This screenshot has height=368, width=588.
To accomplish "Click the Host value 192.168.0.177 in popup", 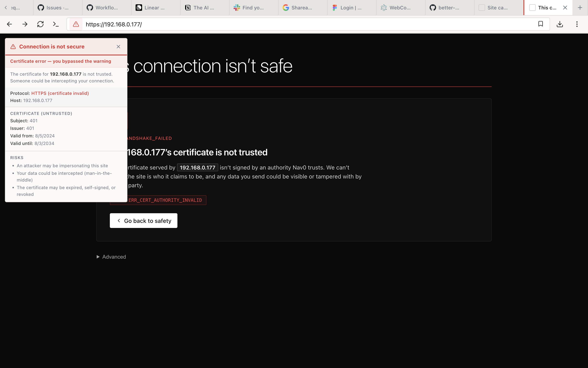I will click(38, 100).
